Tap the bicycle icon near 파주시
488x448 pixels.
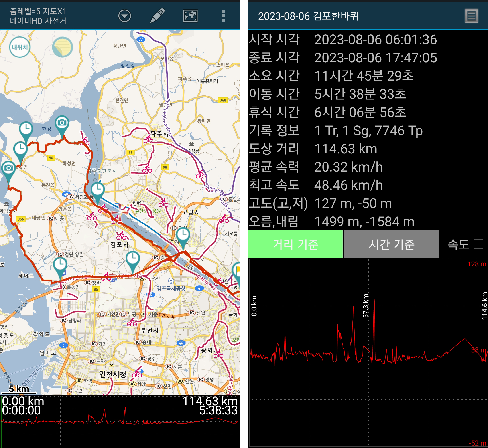[148, 139]
